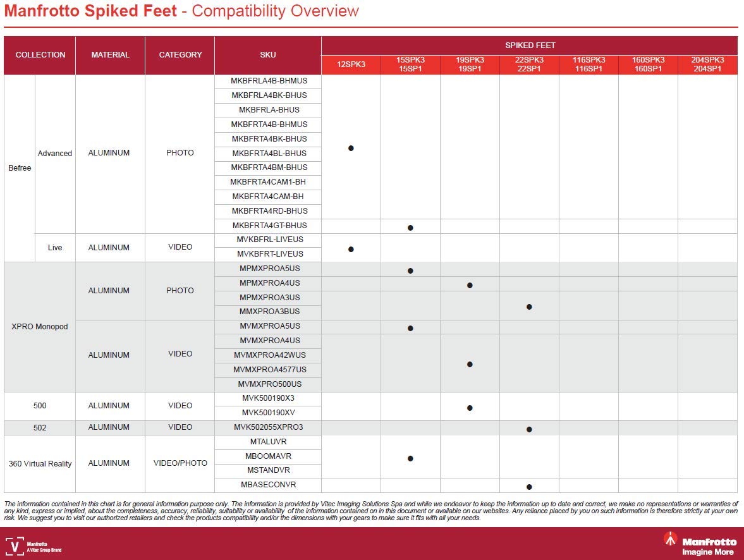Select the CATEGORY column header
744x560 pixels.
180,55
